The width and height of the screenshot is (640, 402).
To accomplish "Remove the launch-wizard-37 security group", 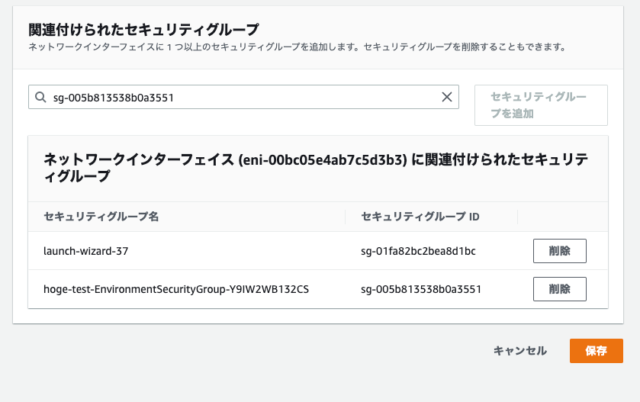I will pos(560,251).
